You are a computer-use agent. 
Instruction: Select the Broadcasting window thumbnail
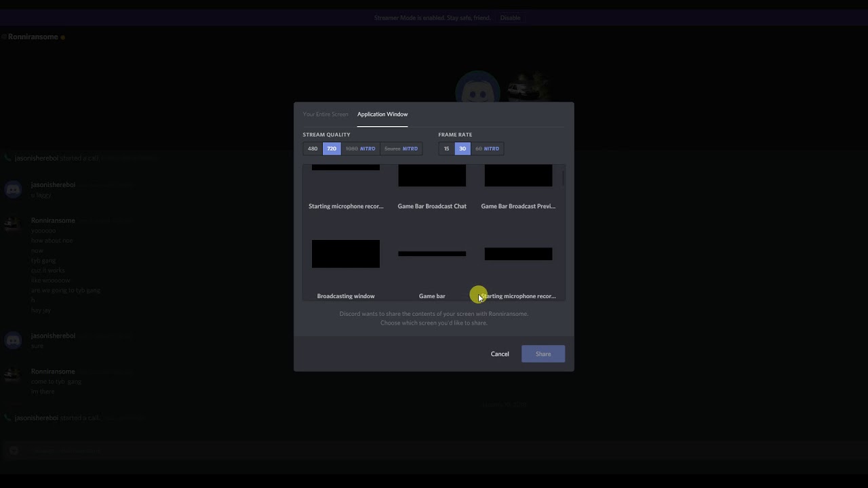[346, 253]
